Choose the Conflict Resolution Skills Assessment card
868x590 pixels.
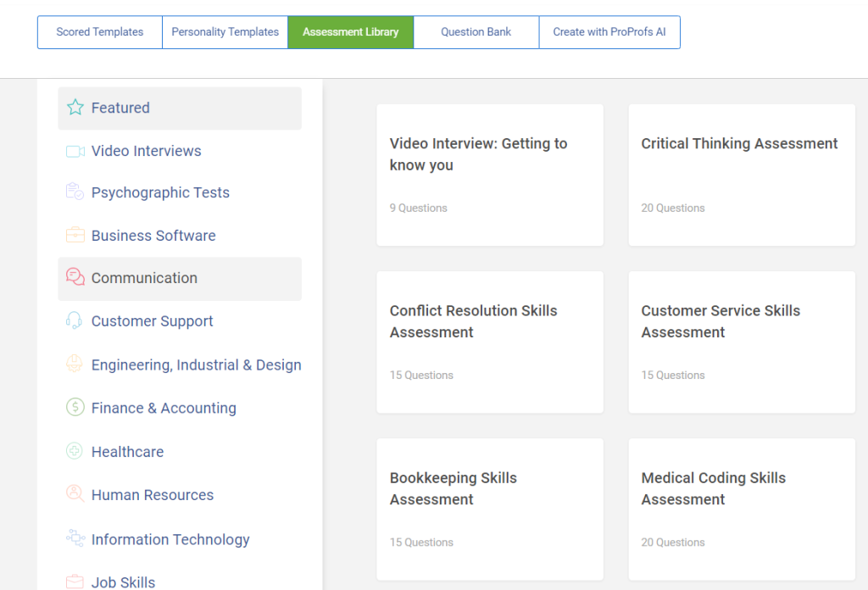click(489, 342)
